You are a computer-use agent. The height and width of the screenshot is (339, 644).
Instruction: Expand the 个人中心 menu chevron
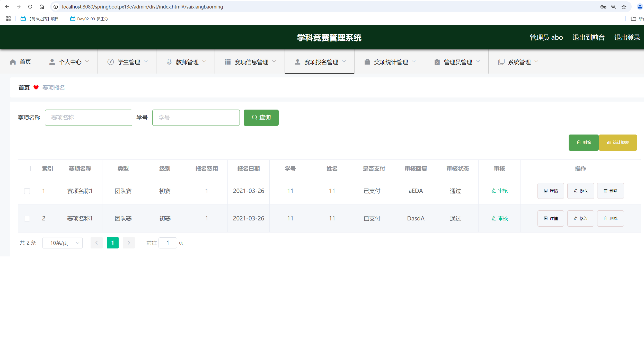[87, 61]
